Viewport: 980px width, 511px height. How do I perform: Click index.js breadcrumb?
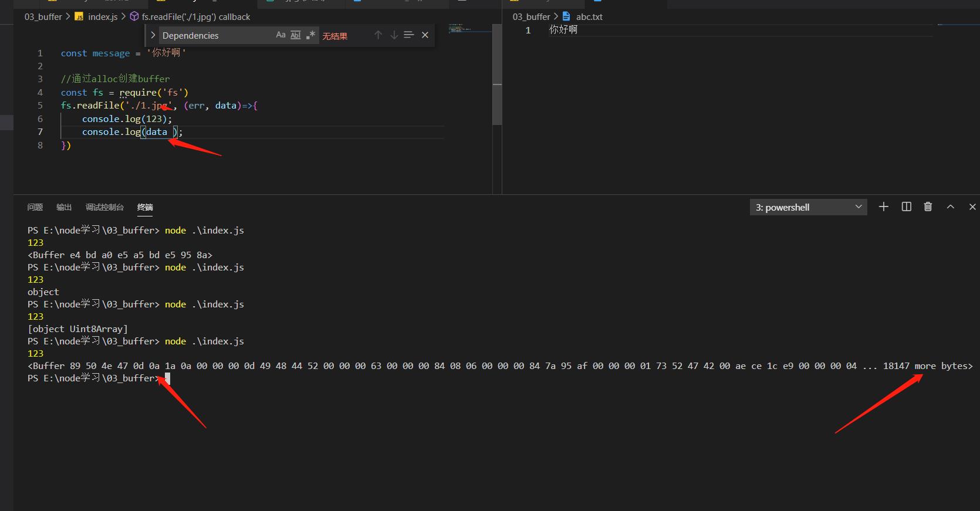click(103, 17)
